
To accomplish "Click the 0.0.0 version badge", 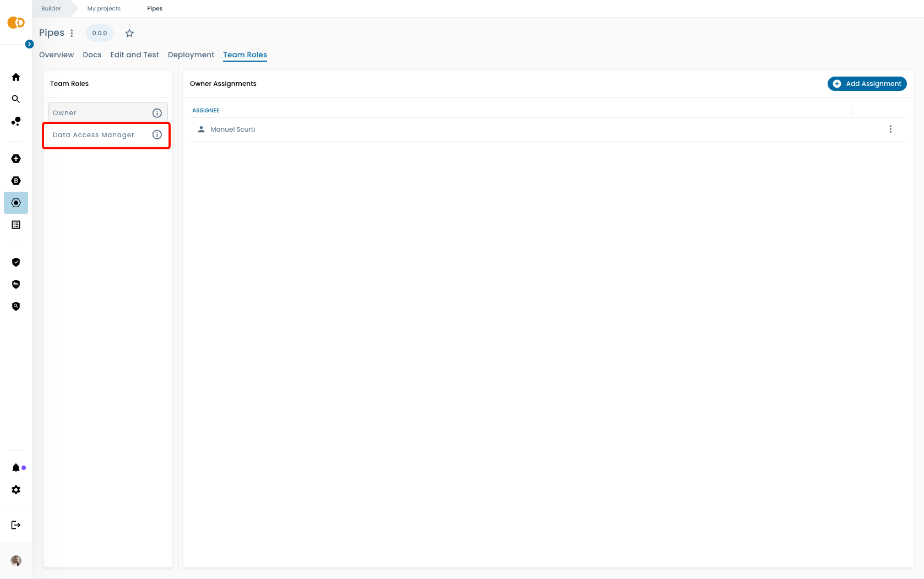I will click(x=100, y=33).
